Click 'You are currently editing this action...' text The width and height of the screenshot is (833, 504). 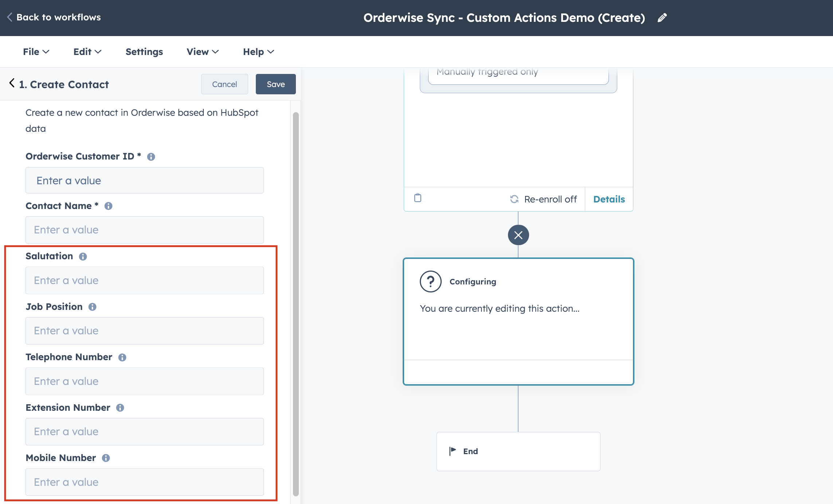point(500,308)
